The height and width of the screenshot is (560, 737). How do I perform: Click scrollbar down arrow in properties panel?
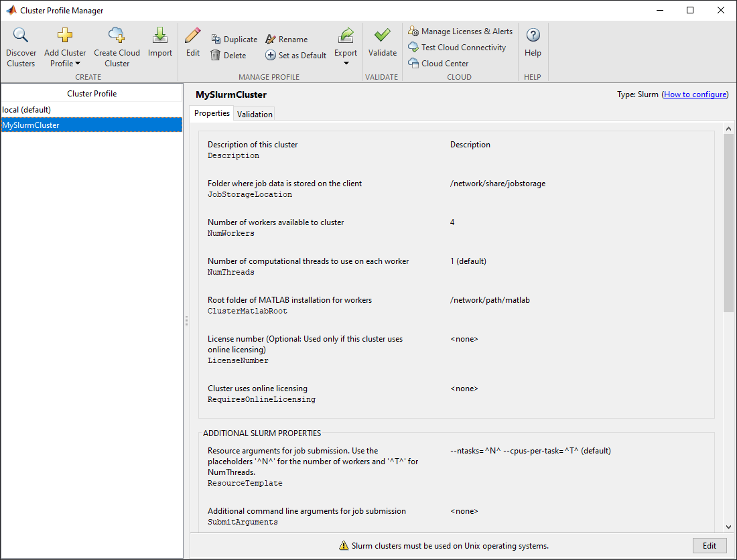click(728, 527)
